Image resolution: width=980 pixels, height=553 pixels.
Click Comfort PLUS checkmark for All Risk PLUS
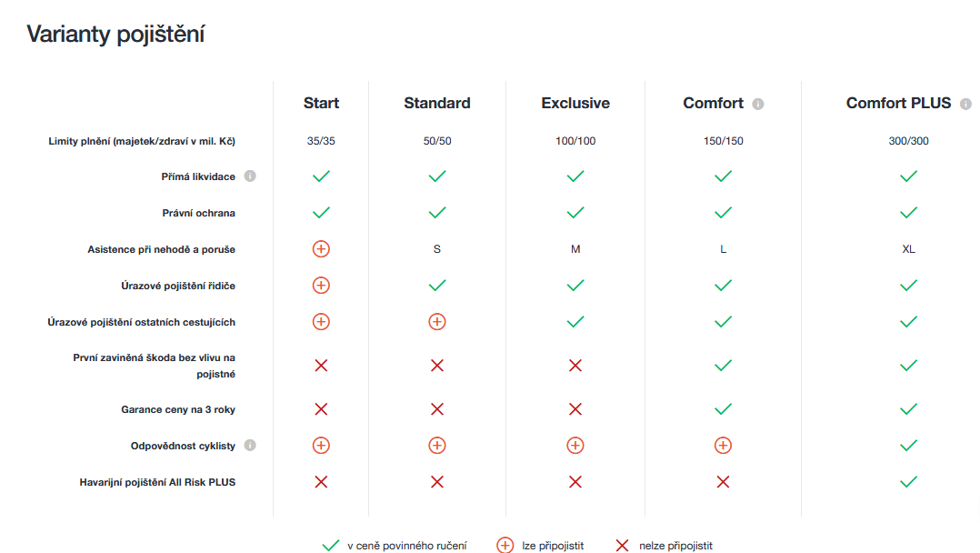point(908,482)
